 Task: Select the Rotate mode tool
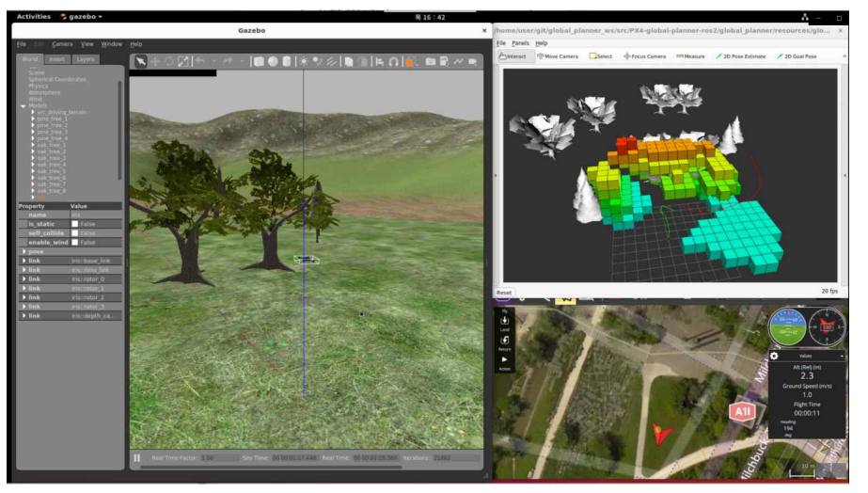[x=169, y=61]
